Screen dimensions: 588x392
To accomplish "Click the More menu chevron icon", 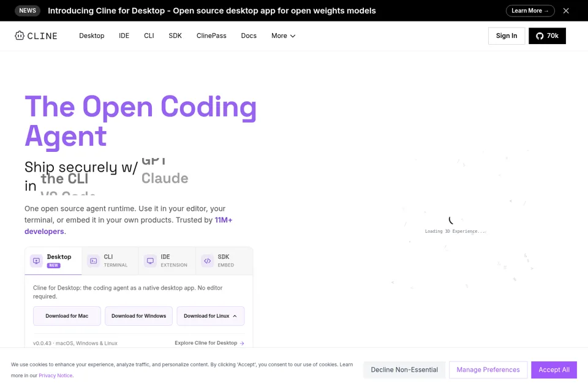I will pos(293,36).
